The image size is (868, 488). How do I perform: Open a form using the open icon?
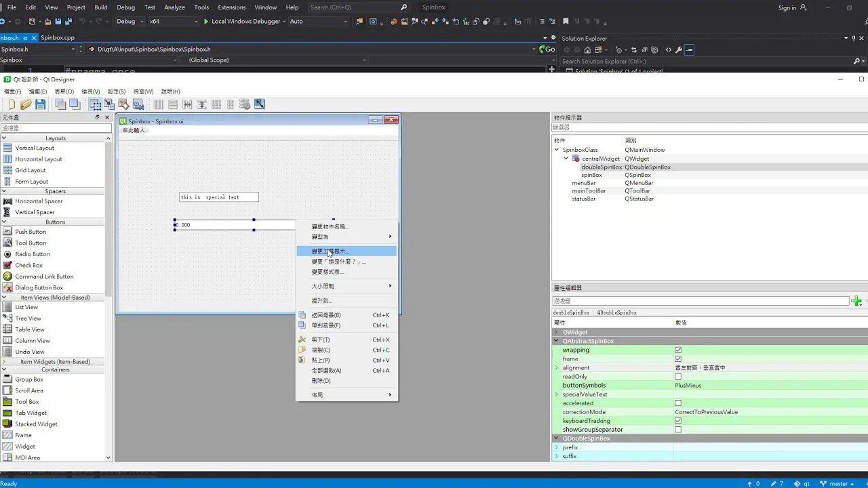[26, 104]
